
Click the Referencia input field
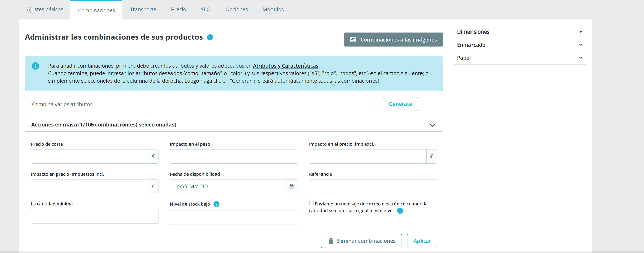(x=373, y=186)
